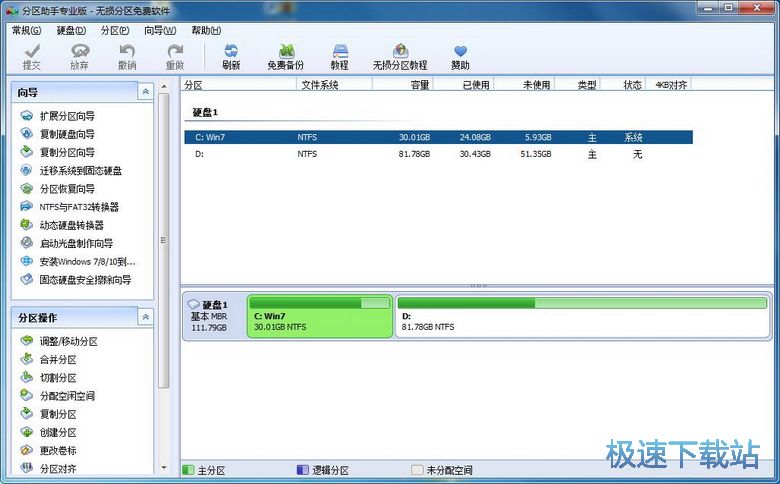
Task: Open the 帮助 menu
Action: coord(206,31)
